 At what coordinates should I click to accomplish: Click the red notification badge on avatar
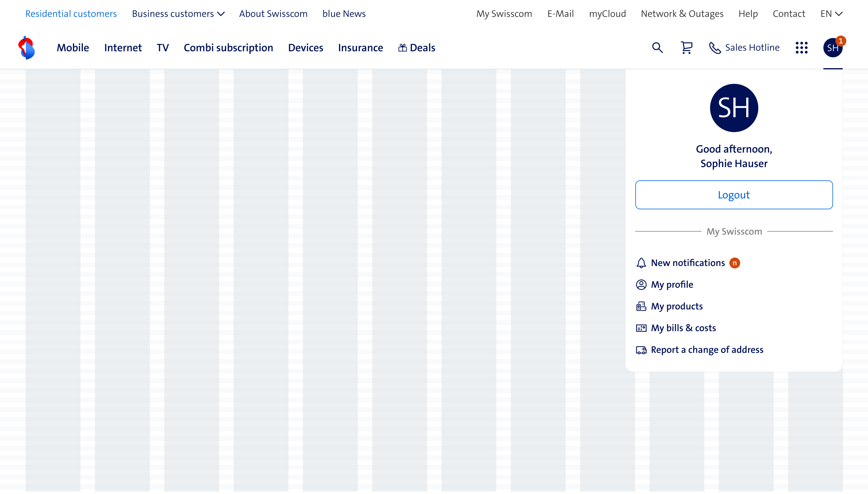(841, 41)
